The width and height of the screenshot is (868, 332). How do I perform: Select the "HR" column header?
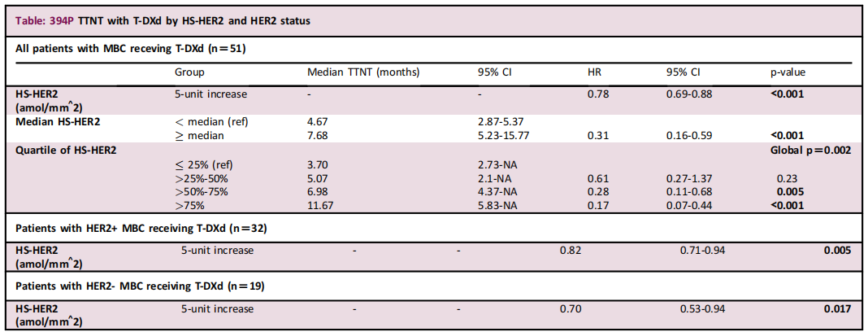point(594,72)
